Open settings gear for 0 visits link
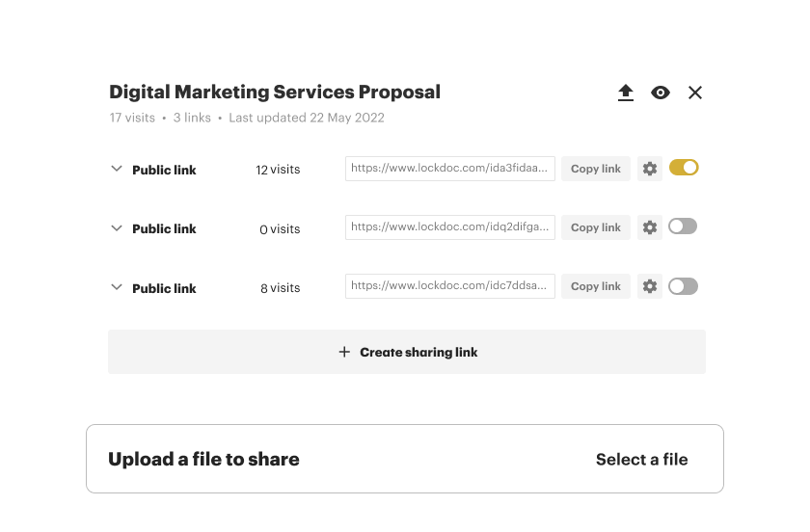The height and width of the screenshot is (532, 810). (650, 227)
